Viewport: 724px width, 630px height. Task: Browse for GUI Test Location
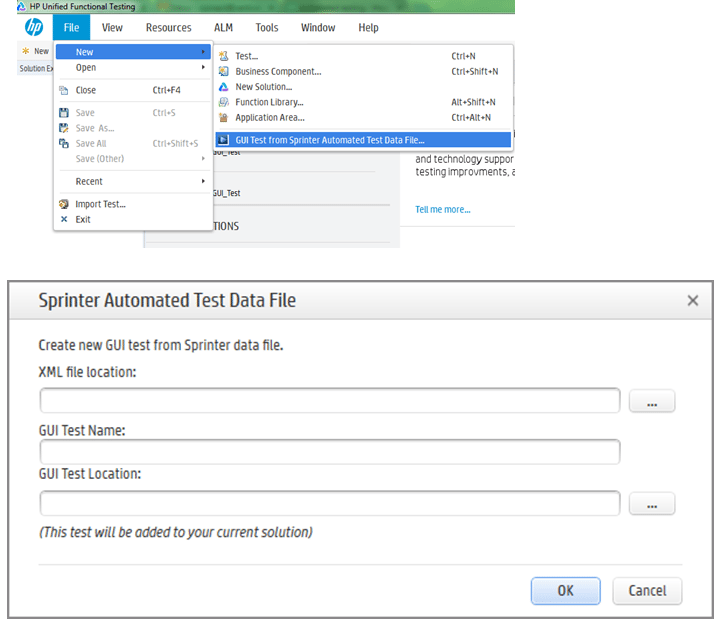coord(652,503)
